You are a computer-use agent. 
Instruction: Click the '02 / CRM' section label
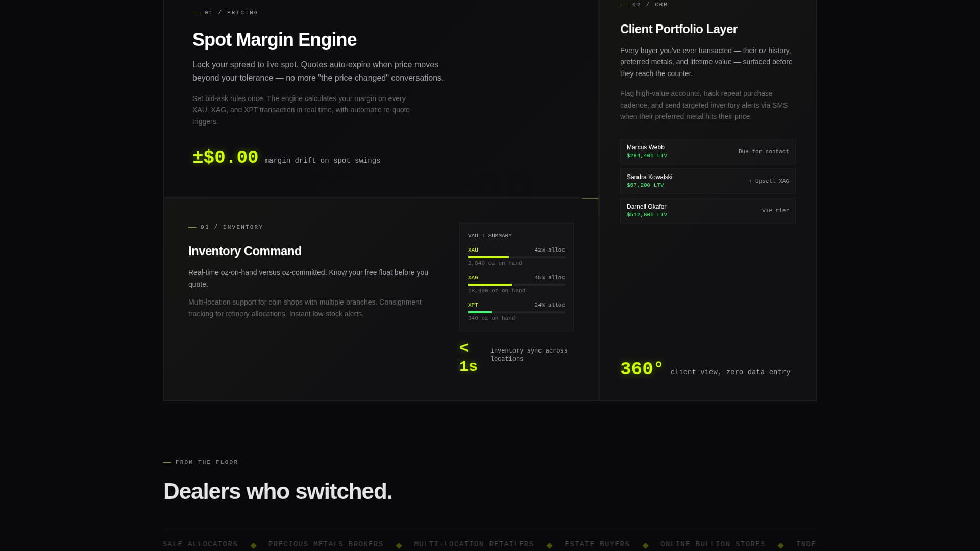pyautogui.click(x=650, y=5)
